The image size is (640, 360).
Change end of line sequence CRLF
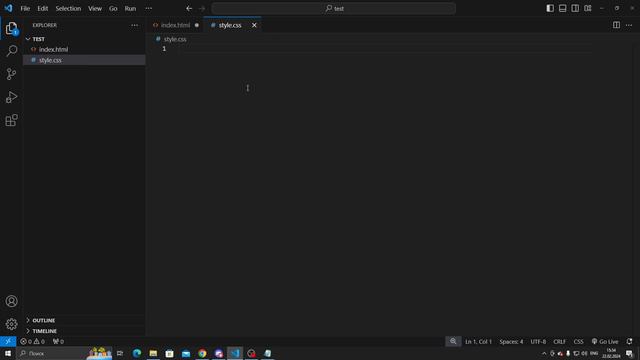[559, 341]
